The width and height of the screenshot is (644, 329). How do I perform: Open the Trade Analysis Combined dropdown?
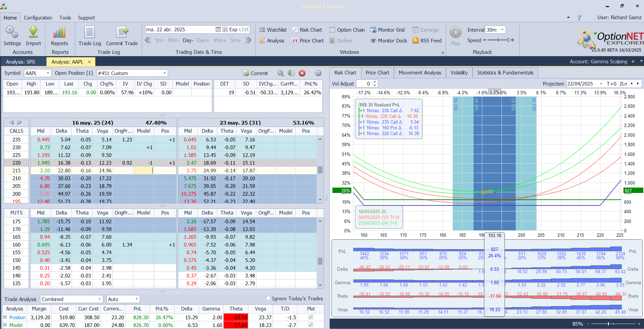(x=99, y=299)
